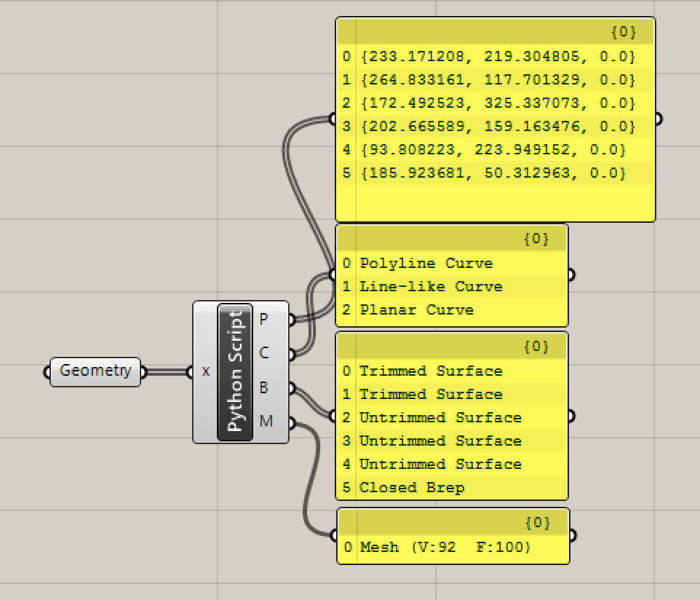
Task: Click the C output port on Python Script
Action: (290, 354)
